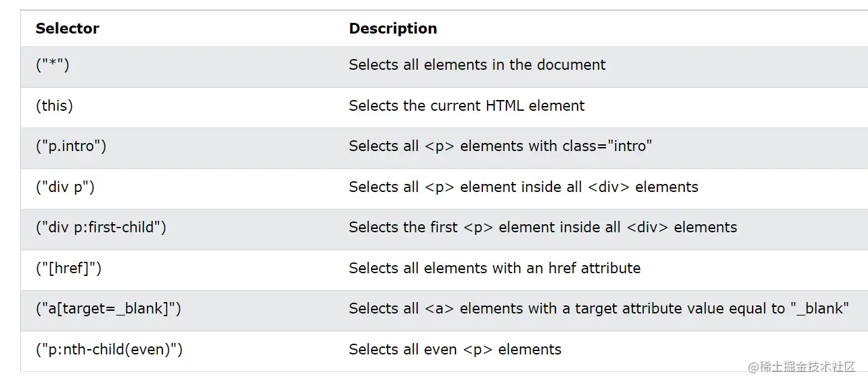This screenshot has height=386, width=868.
Task: Click "Selects all <p> element inside all <div>"
Action: pos(523,187)
